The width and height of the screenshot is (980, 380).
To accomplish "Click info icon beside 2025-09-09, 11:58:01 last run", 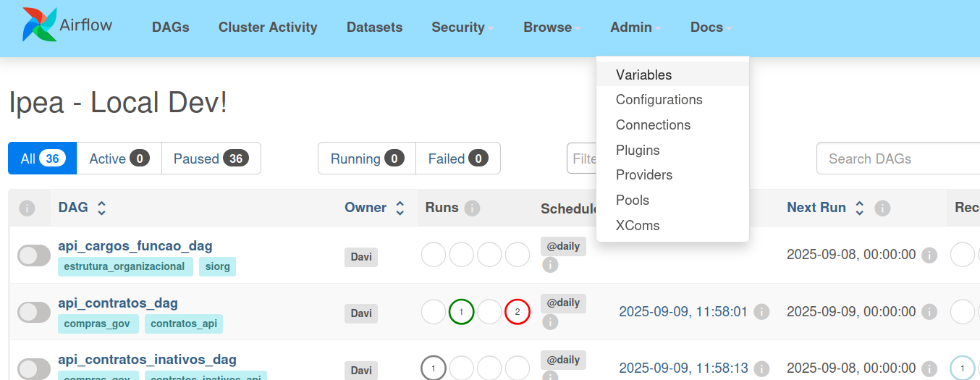I will (761, 312).
